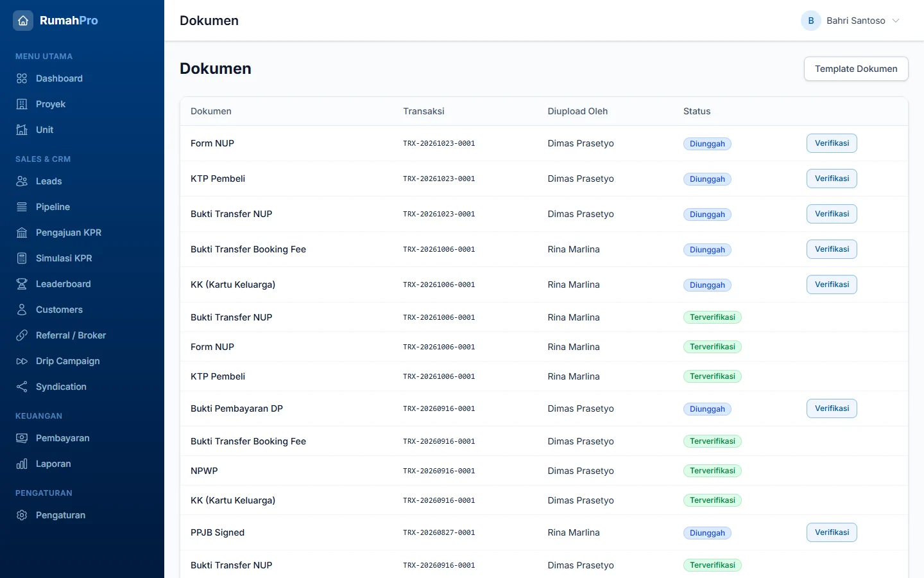Click the Pipeline list icon
The height and width of the screenshot is (578, 924).
click(x=22, y=207)
